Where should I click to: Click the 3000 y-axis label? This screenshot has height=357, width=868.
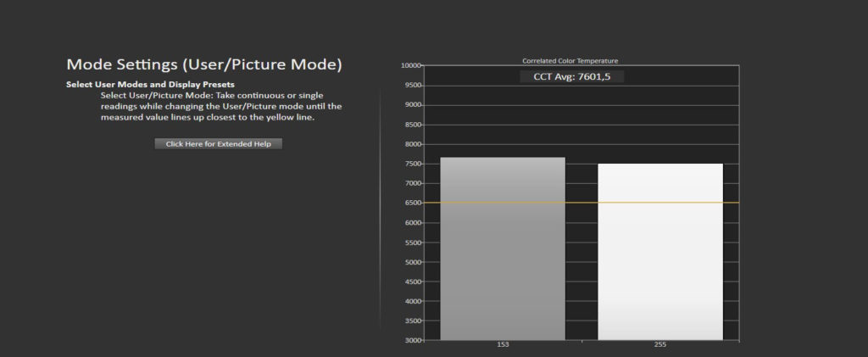413,340
